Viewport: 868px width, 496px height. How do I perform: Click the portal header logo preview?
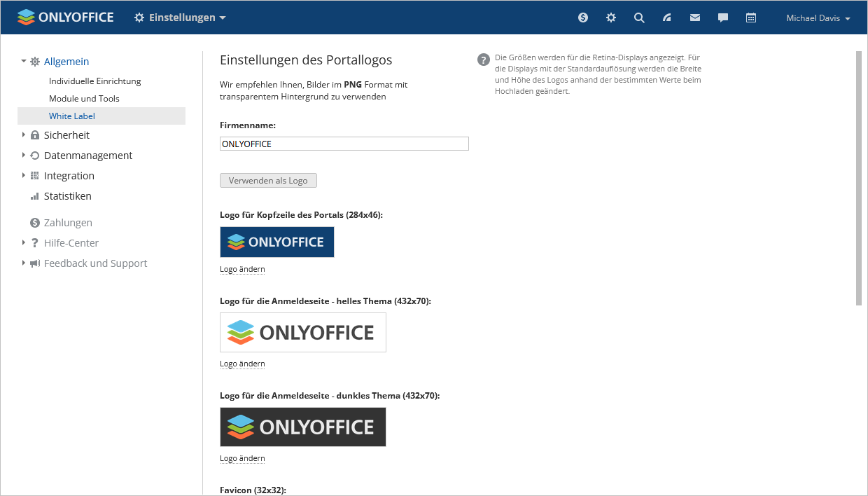click(x=277, y=242)
